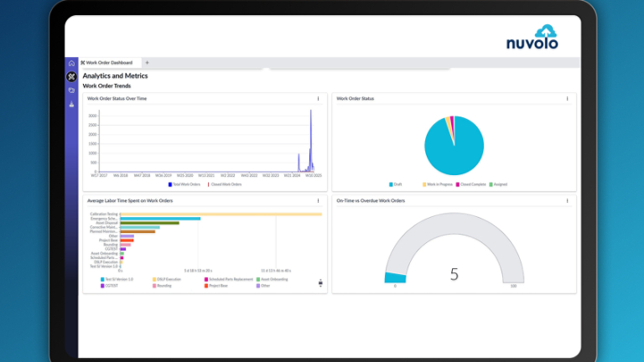Click the Asset Disposal bar

149,223
